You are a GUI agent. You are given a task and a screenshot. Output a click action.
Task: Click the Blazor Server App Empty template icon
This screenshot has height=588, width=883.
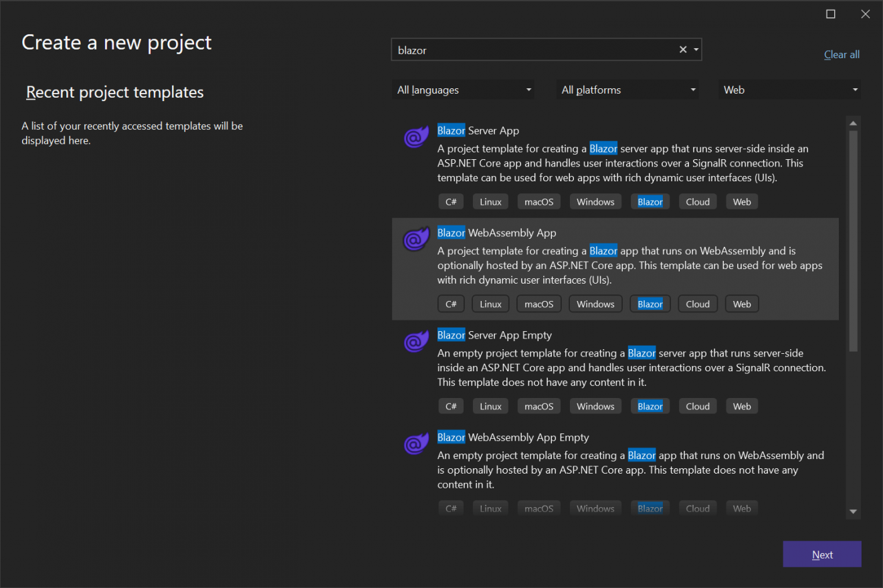[x=416, y=341]
